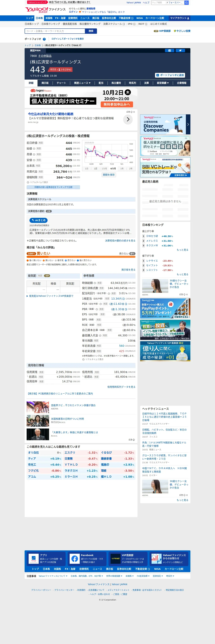The width and height of the screenshot is (215, 644).
Task: Expand the 経営業績 dropdown tab
Action: (163, 83)
